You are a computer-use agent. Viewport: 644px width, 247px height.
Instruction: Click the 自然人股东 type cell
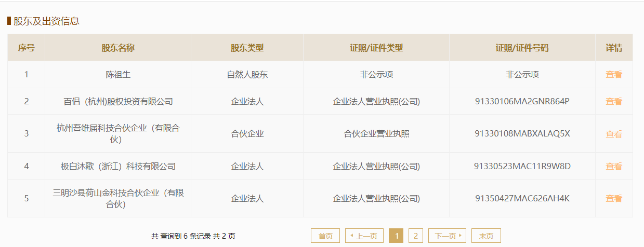coord(247,74)
